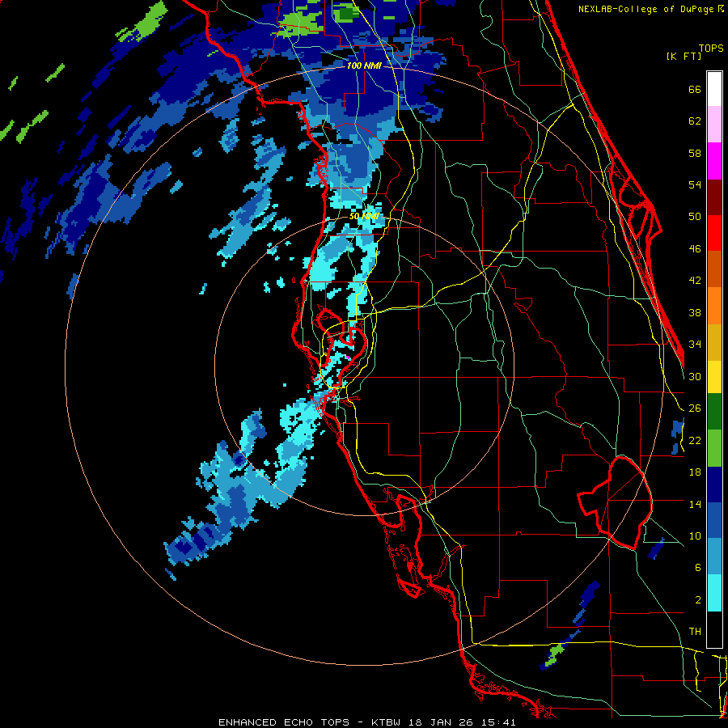Click the 42 legend value
728x728 pixels.
pos(695,281)
